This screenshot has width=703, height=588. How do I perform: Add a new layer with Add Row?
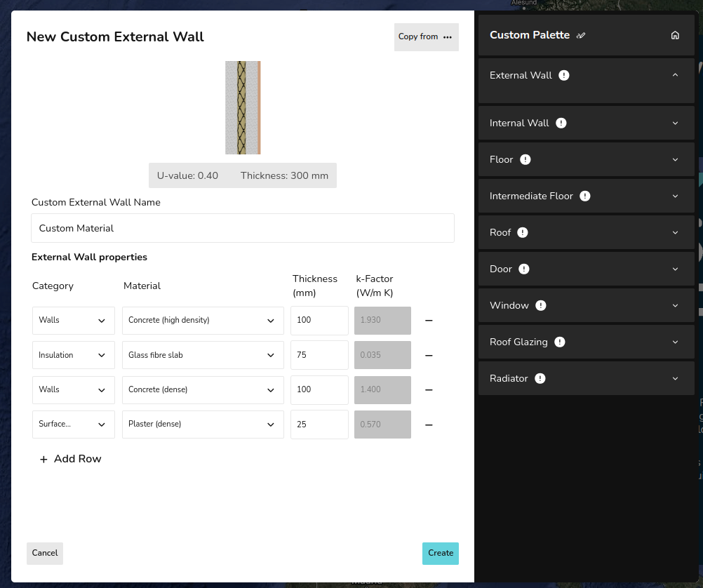click(71, 459)
